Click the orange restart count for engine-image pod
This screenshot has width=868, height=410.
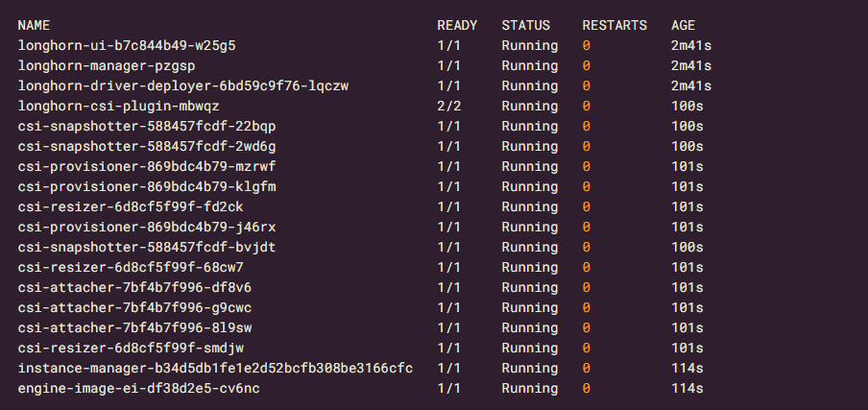pyautogui.click(x=587, y=389)
